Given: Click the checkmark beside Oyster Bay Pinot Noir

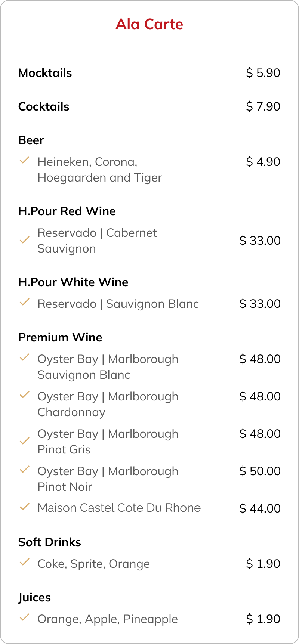Looking at the screenshot, I should pos(24,469).
